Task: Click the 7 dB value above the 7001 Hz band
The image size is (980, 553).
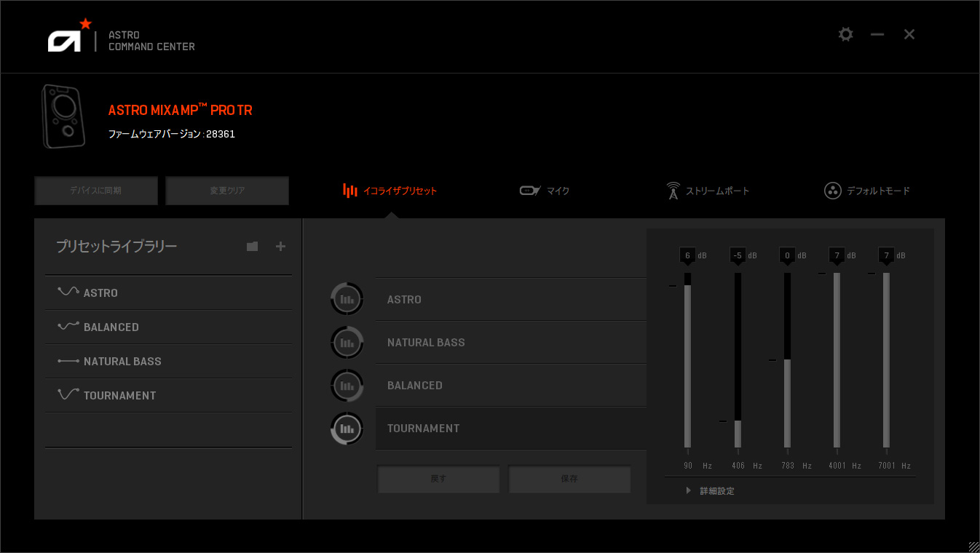Action: coord(886,255)
